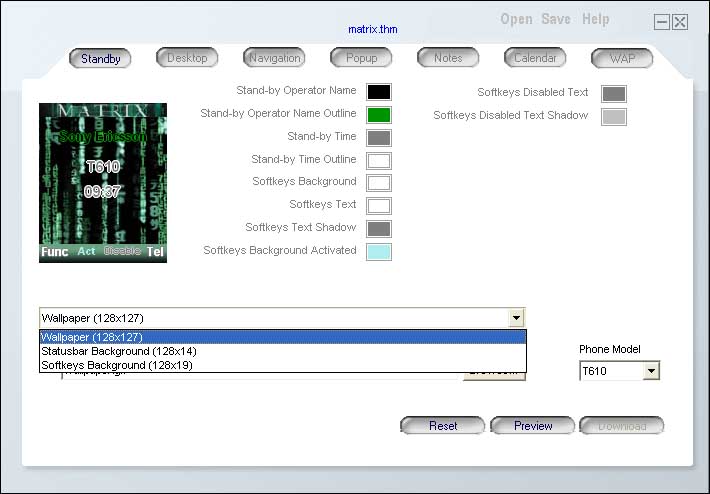The height and width of the screenshot is (494, 710).
Task: Click the Softkeys Disabled Text Shadow label
Action: pyautogui.click(x=511, y=115)
